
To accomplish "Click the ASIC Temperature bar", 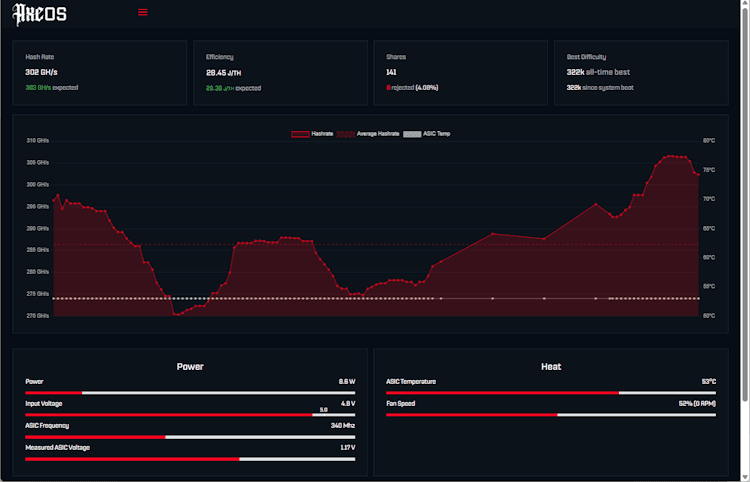I will coord(550,393).
